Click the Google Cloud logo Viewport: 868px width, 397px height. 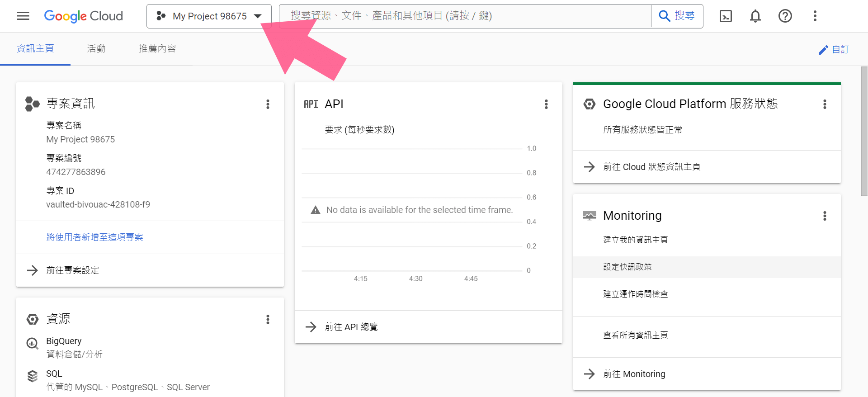[84, 16]
